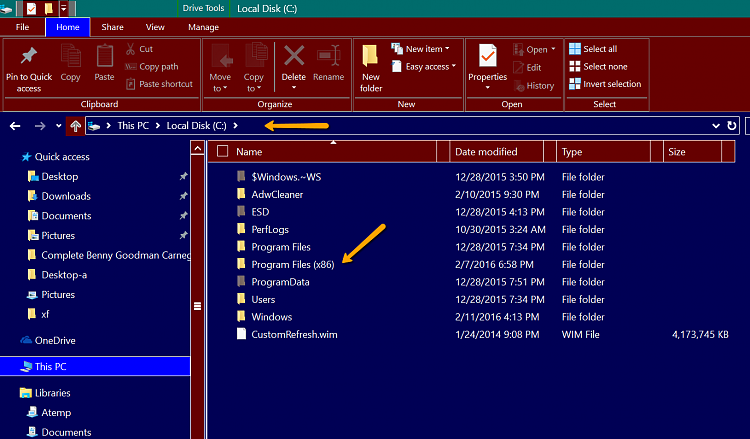The height and width of the screenshot is (439, 750).
Task: Sort by the Size column header
Action: click(692, 152)
